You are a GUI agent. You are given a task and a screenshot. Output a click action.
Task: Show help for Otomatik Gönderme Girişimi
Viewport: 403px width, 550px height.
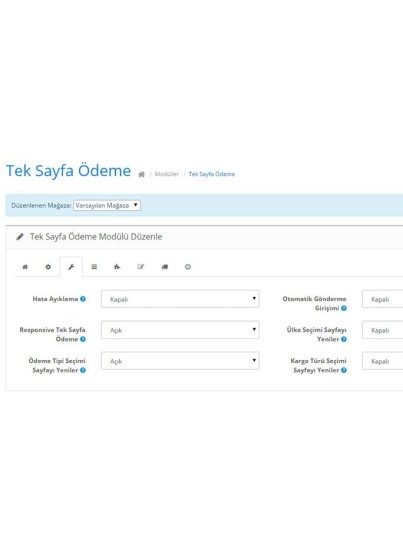coord(344,308)
